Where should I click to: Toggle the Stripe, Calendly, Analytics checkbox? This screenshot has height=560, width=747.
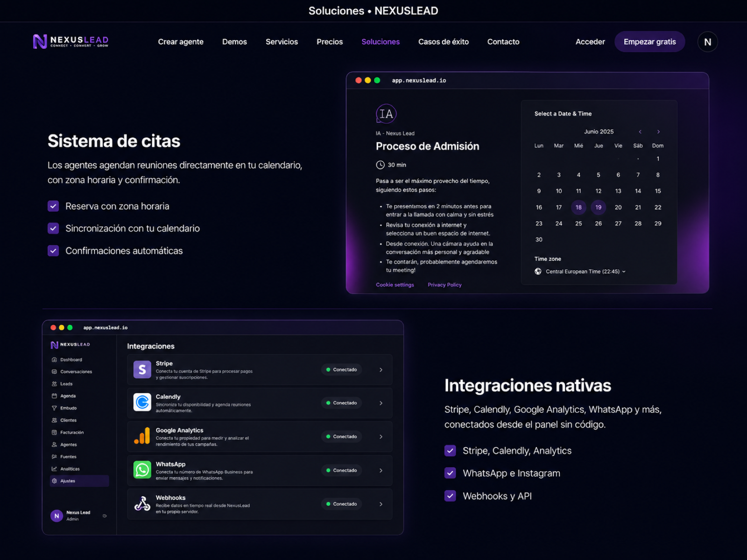[x=450, y=451]
